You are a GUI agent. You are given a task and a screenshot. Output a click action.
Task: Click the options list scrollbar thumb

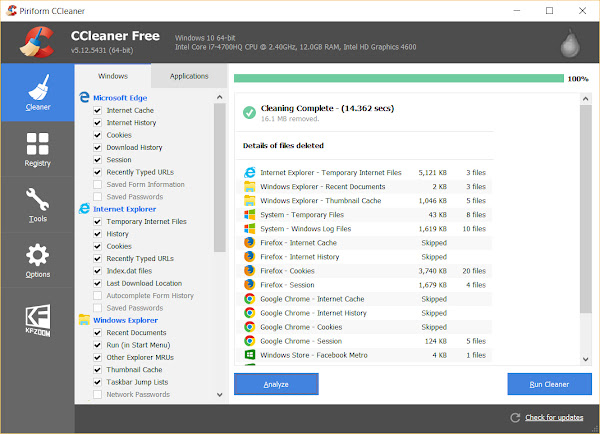pyautogui.click(x=220, y=178)
